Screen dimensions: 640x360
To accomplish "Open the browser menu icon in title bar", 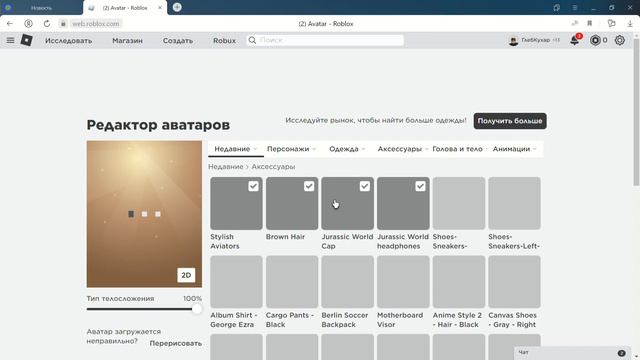I will [574, 8].
